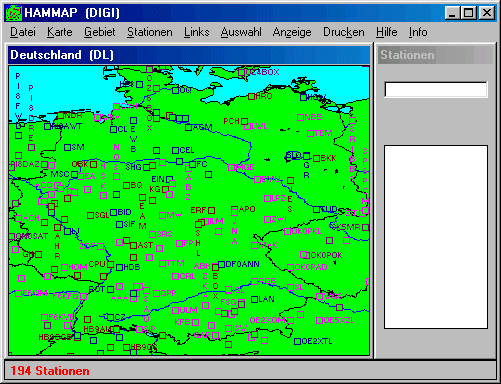This screenshot has width=501, height=384.
Task: Select the CEL station marker
Action: pyautogui.click(x=175, y=150)
